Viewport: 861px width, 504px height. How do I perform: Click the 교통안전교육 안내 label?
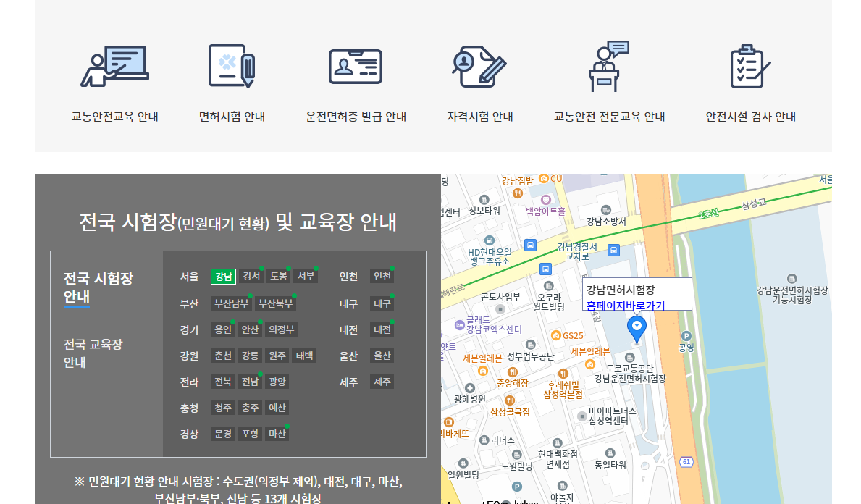click(114, 117)
